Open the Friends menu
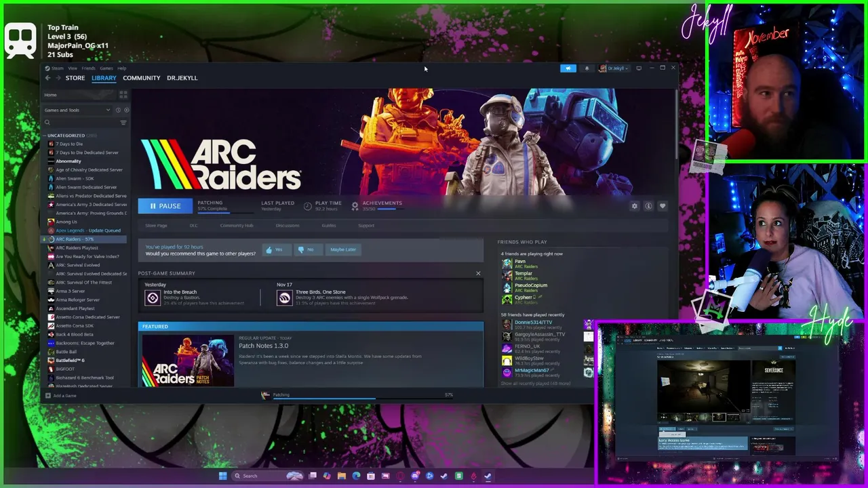 click(89, 68)
